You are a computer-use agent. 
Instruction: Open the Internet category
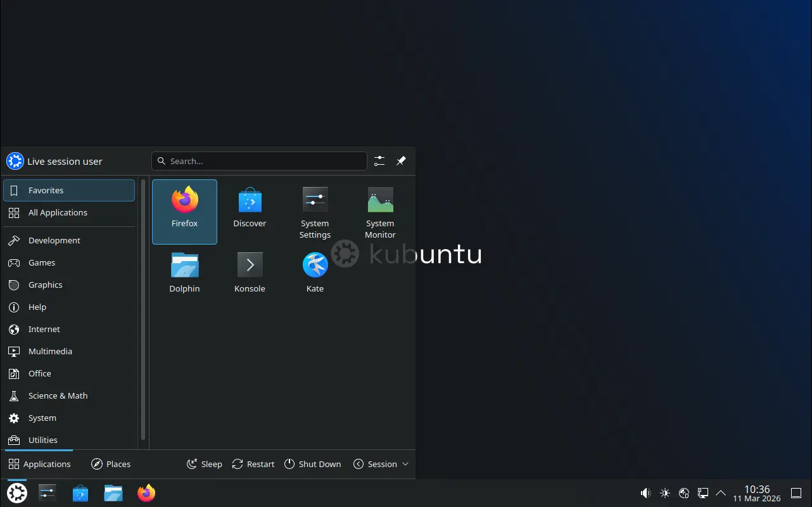pos(44,329)
